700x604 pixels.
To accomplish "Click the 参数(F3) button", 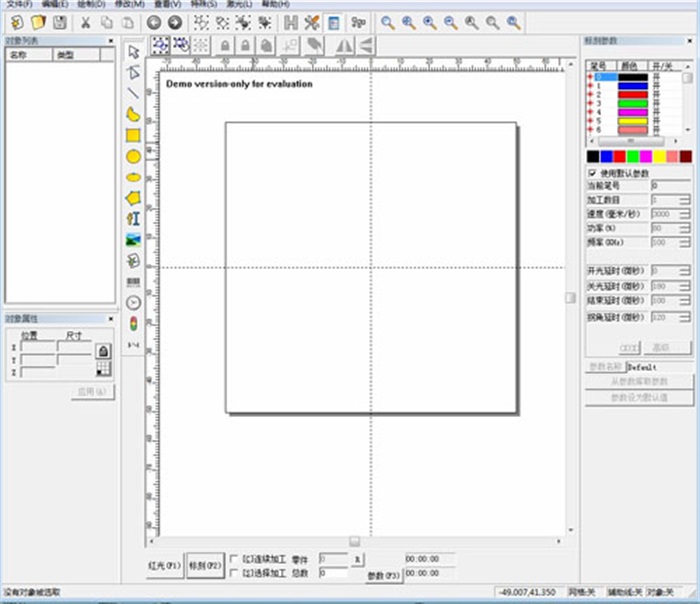I will click(383, 575).
